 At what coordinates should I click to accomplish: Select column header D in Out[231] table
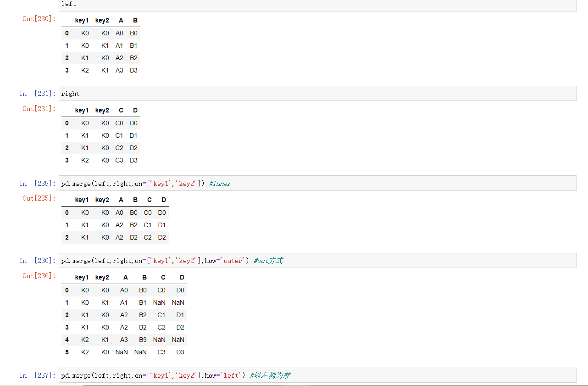pos(135,111)
